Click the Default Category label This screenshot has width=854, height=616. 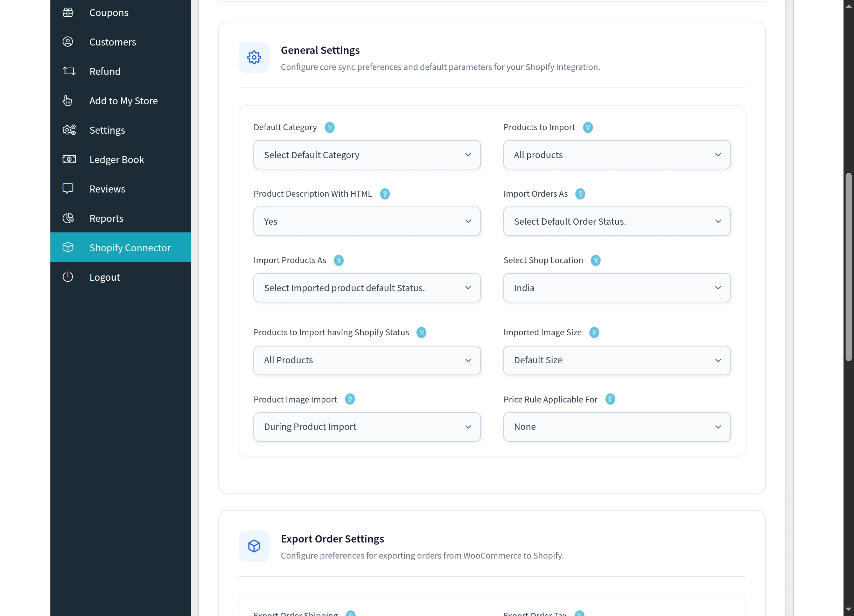click(x=285, y=127)
